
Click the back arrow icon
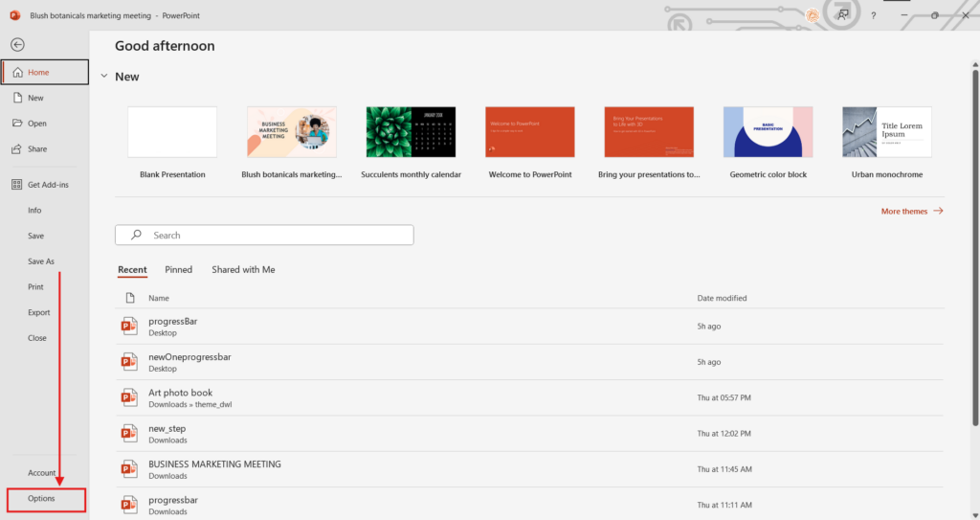point(17,44)
